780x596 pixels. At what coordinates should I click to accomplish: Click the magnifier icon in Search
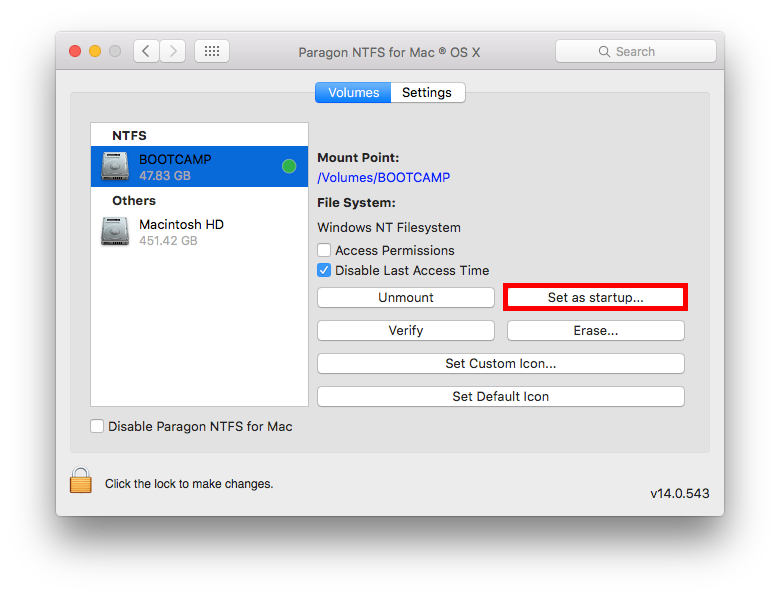tap(604, 52)
